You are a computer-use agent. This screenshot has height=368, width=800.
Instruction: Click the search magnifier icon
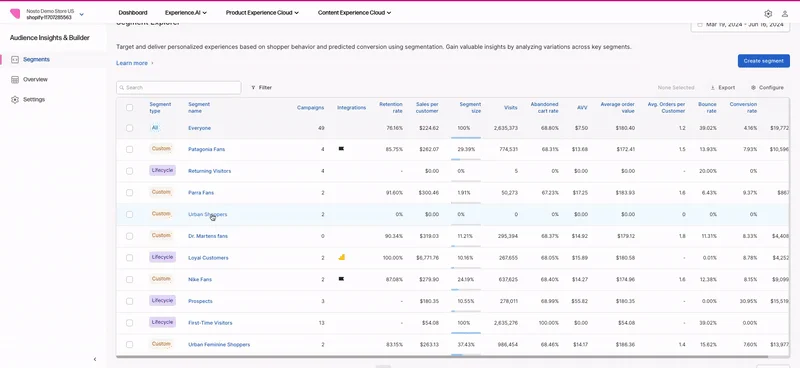pos(122,88)
